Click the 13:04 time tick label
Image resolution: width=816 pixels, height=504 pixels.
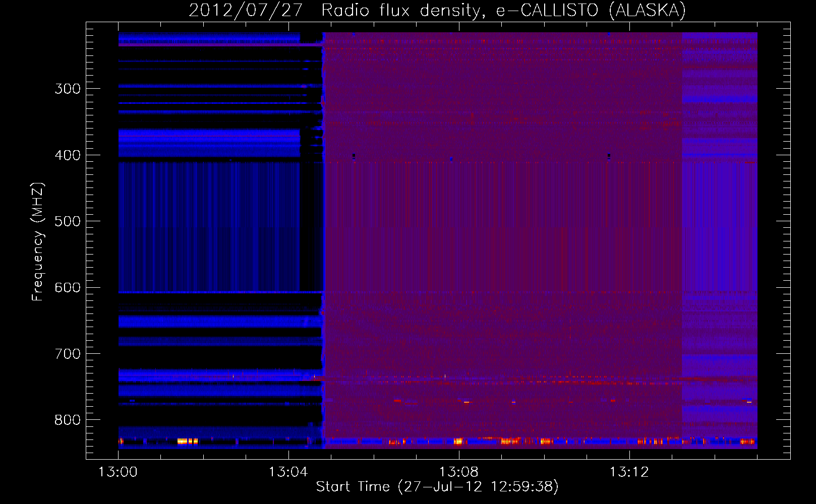(x=288, y=472)
